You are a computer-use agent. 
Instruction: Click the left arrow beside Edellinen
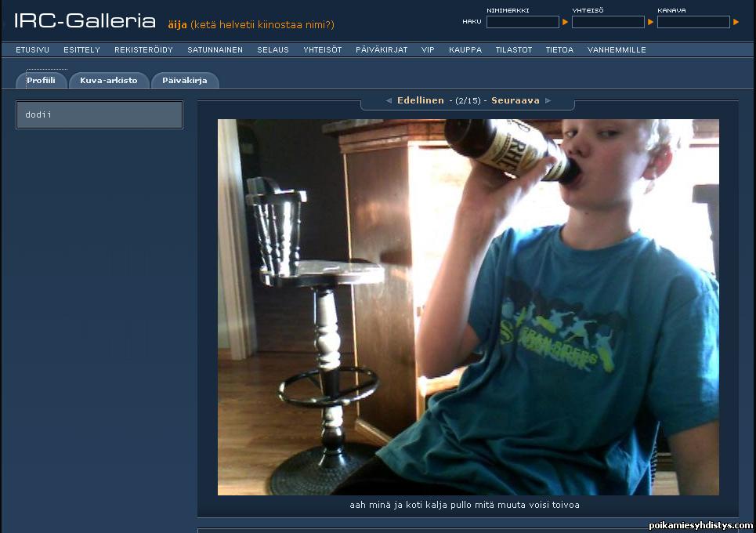coord(389,100)
